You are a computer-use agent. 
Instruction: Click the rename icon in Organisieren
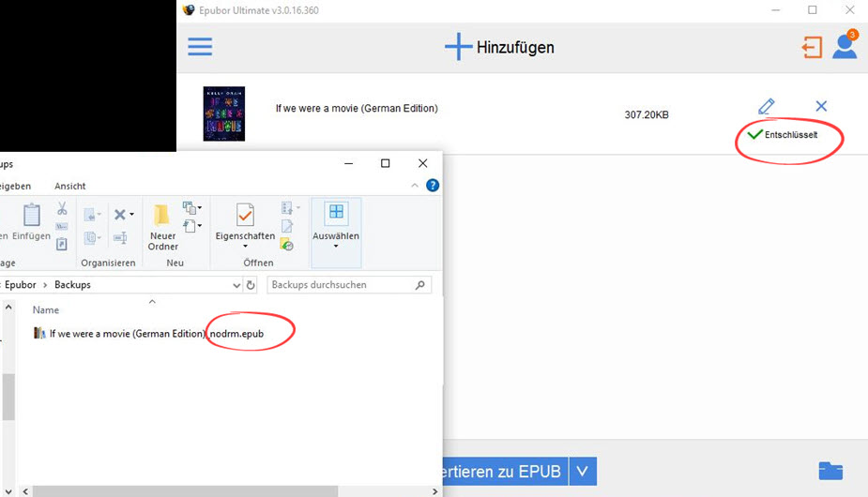click(120, 238)
